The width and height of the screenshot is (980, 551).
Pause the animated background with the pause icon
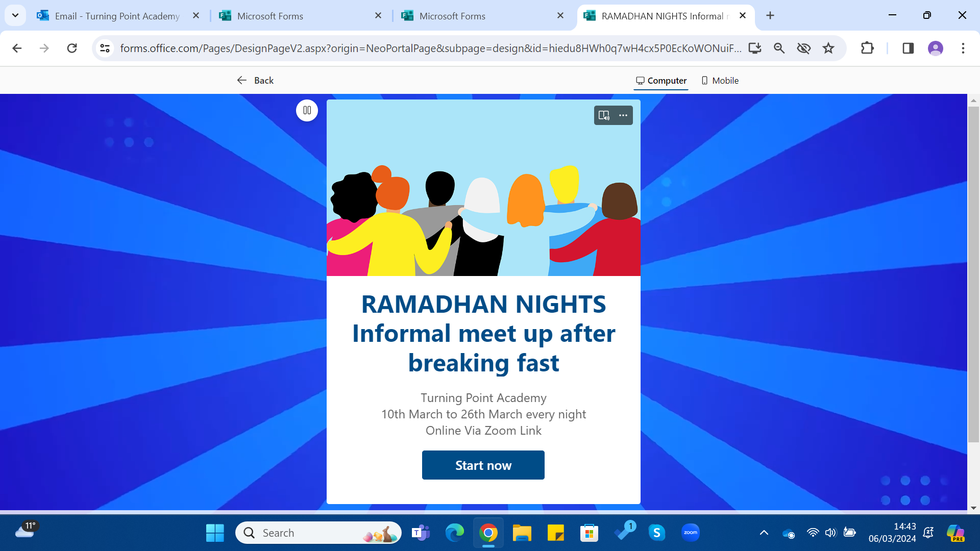(x=307, y=110)
